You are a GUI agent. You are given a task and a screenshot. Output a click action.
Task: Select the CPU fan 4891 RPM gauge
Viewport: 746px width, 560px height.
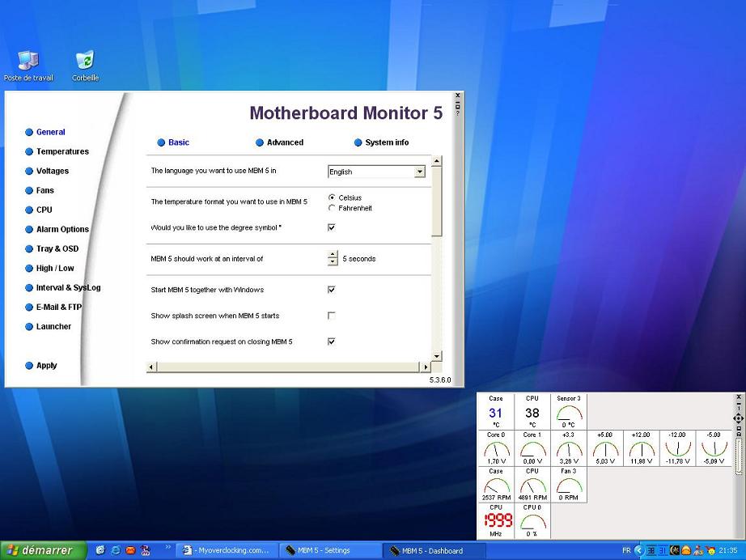532,485
